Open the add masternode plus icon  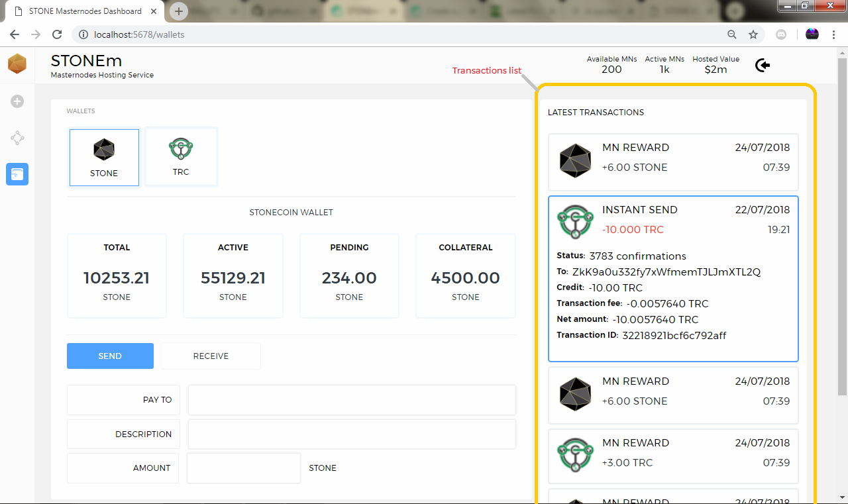[x=17, y=101]
